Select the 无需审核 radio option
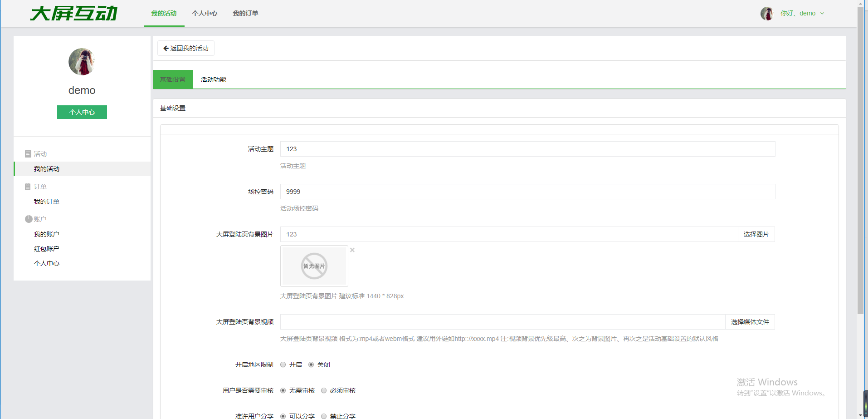868x419 pixels. 283,390
